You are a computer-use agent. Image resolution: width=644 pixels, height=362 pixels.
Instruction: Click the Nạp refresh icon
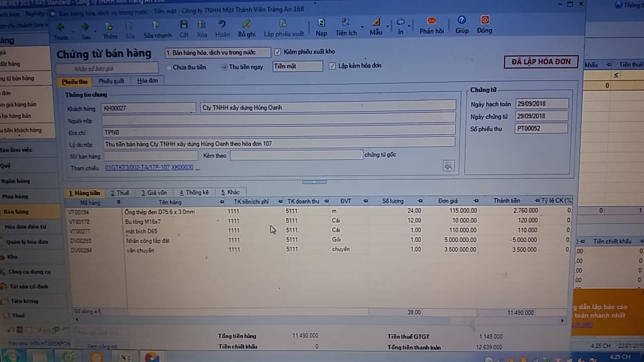[321, 23]
